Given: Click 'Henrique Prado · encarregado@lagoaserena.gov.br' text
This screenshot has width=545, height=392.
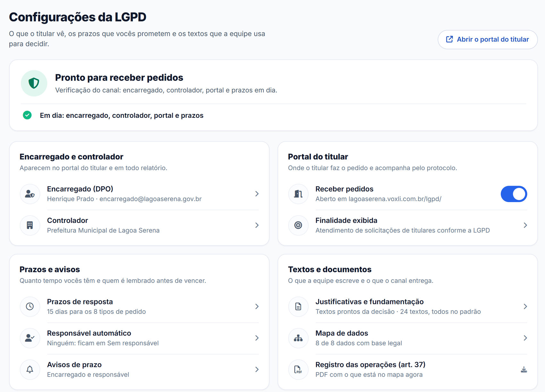Looking at the screenshot, I should pyautogui.click(x=124, y=199).
